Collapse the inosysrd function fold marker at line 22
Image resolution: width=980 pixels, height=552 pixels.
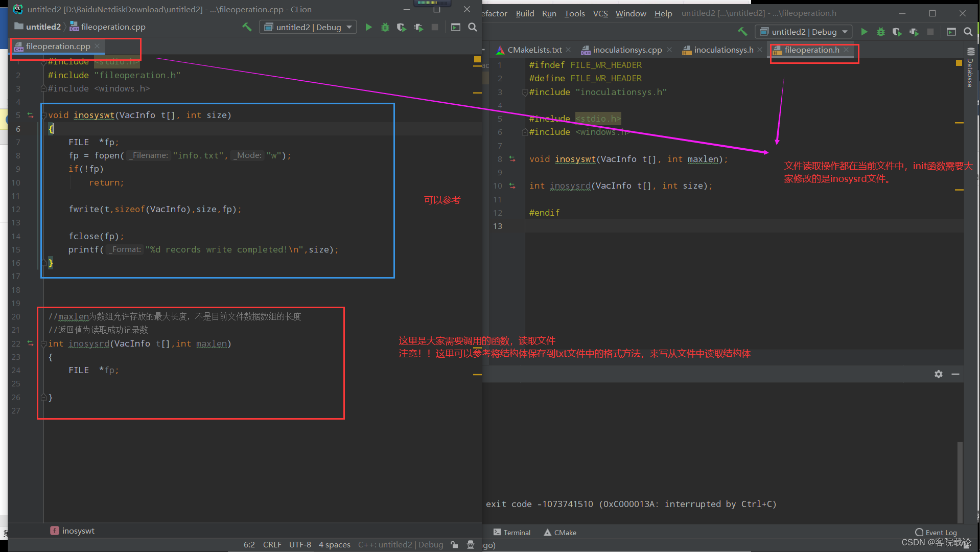[x=44, y=344]
